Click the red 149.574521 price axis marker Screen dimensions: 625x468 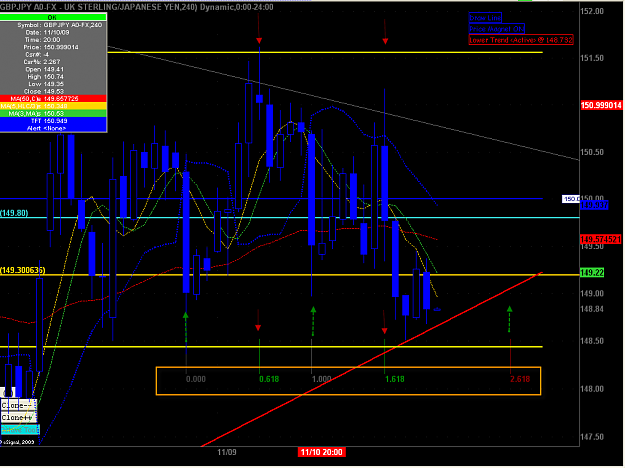tap(601, 239)
